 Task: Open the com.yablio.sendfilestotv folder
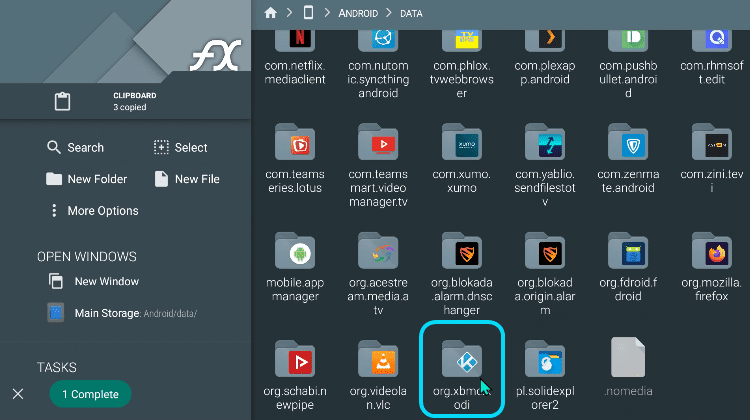pos(545,165)
